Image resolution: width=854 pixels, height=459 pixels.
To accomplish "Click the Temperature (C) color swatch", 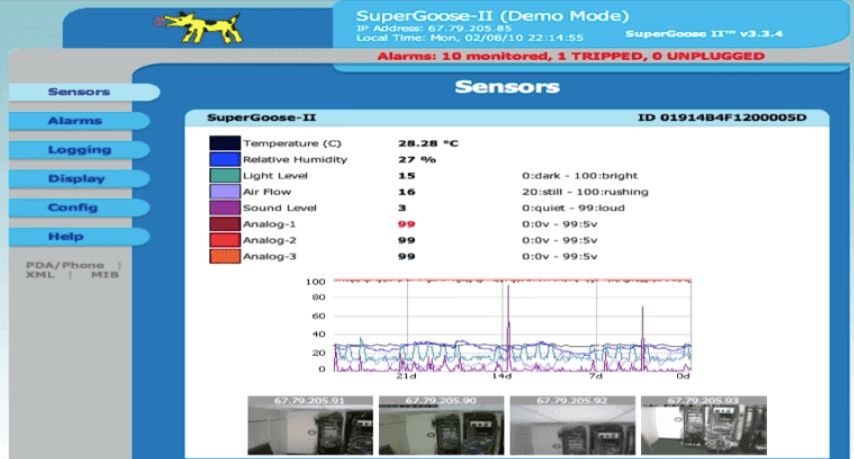I will (x=224, y=143).
